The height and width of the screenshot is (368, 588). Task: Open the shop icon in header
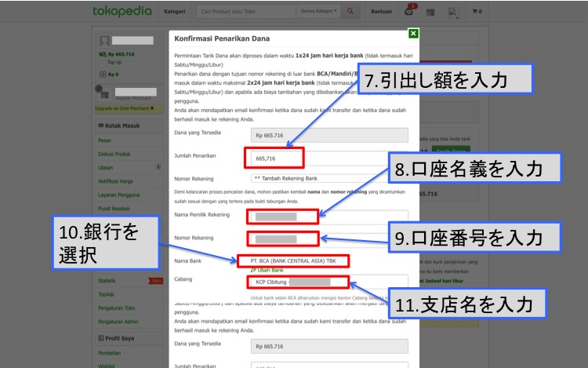pos(430,13)
